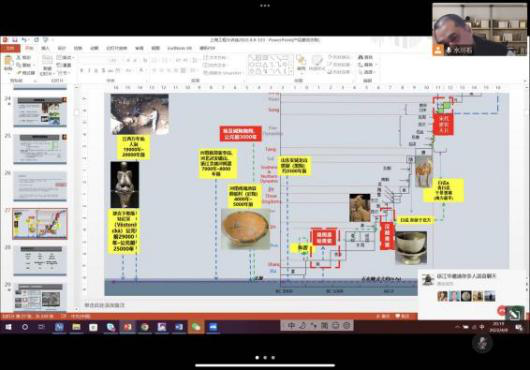Open Quick Styles icon in the ribbon
Image resolution: width=530 pixels, height=370 pixels.
(317, 64)
